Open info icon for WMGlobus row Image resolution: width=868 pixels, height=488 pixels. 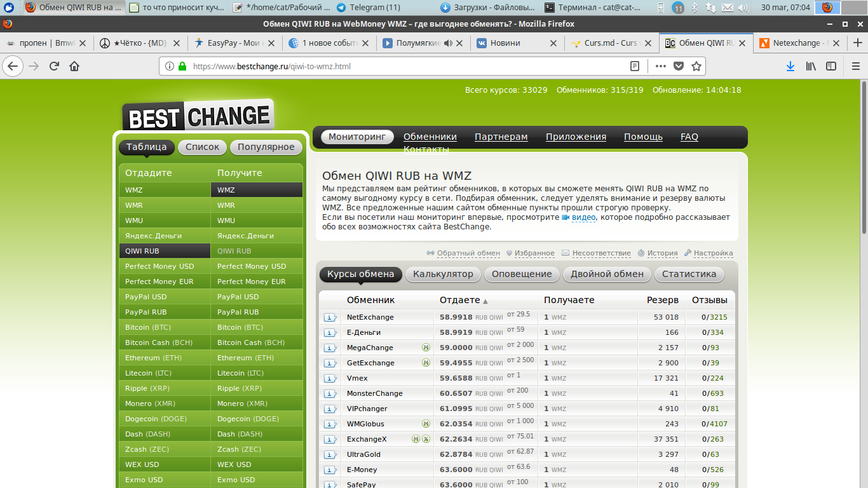330,424
